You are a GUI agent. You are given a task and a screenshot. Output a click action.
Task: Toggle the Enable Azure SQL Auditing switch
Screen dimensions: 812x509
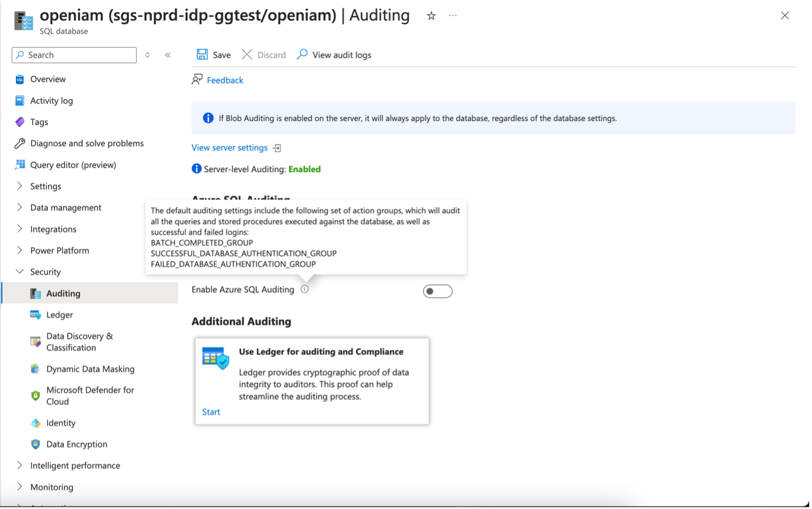pyautogui.click(x=438, y=291)
